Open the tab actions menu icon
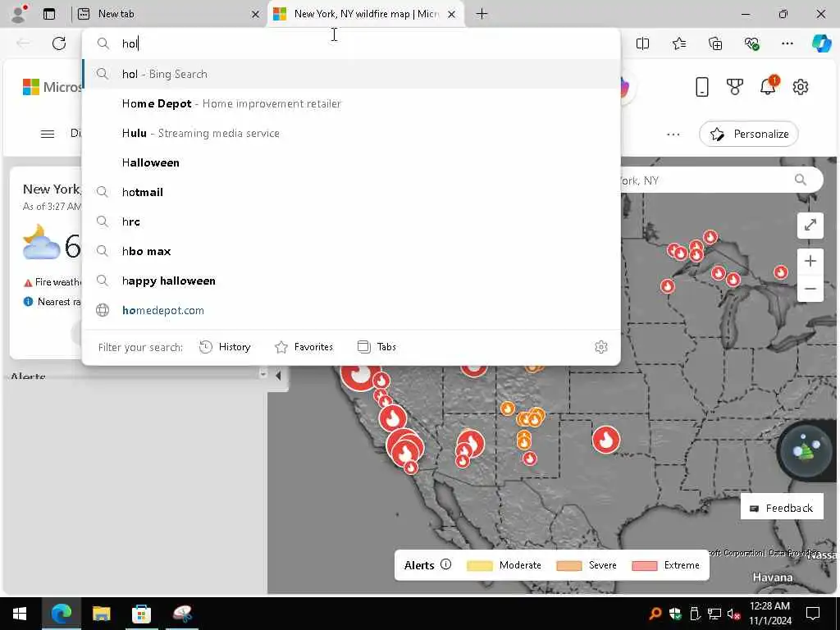Image resolution: width=840 pixels, height=630 pixels. [49, 14]
